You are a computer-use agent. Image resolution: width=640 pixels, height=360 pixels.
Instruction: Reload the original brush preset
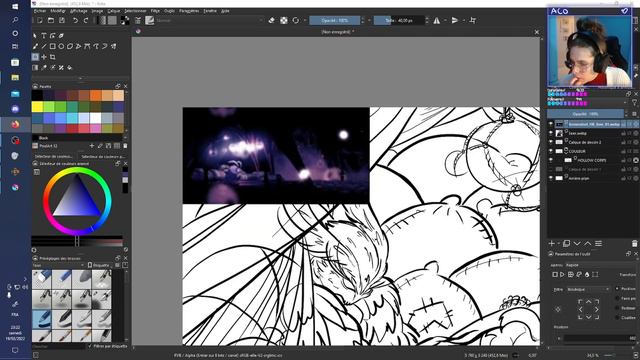pyautogui.click(x=296, y=20)
